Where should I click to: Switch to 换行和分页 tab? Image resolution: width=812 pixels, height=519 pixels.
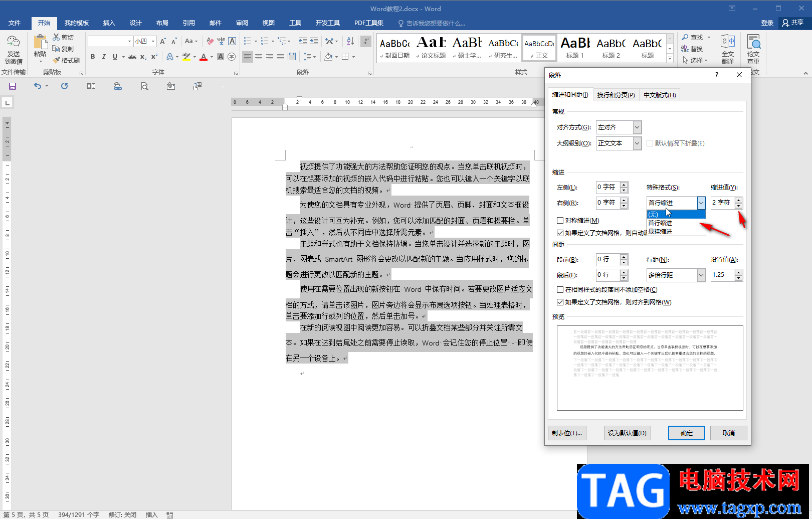coord(616,95)
